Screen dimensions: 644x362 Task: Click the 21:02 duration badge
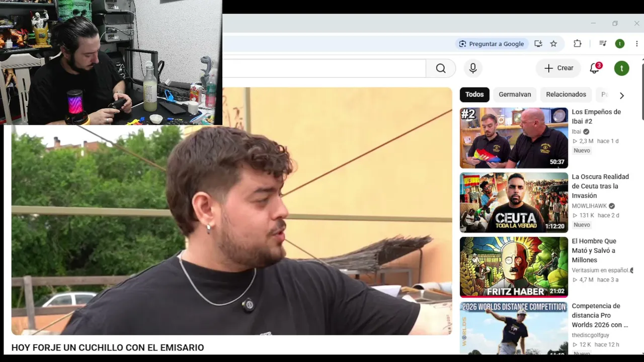click(x=557, y=291)
